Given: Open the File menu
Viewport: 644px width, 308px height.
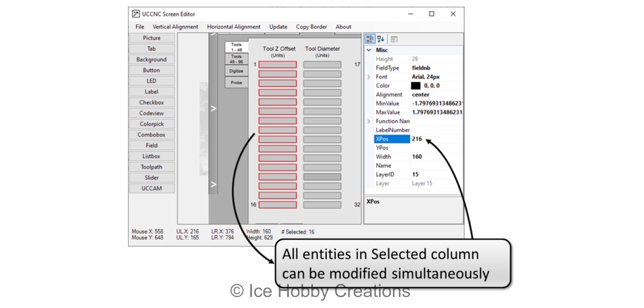Looking at the screenshot, I should 140,27.
